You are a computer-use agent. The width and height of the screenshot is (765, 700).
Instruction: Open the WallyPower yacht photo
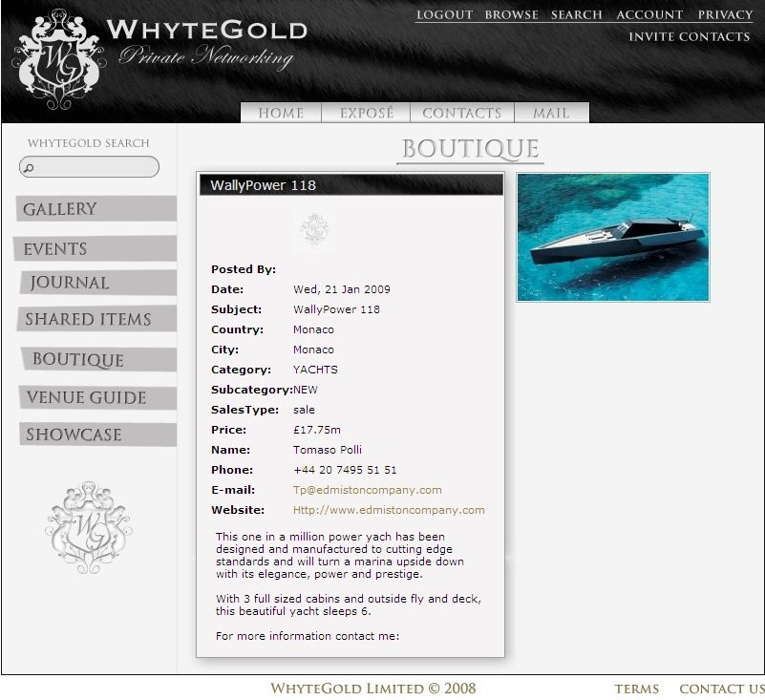pyautogui.click(x=613, y=237)
